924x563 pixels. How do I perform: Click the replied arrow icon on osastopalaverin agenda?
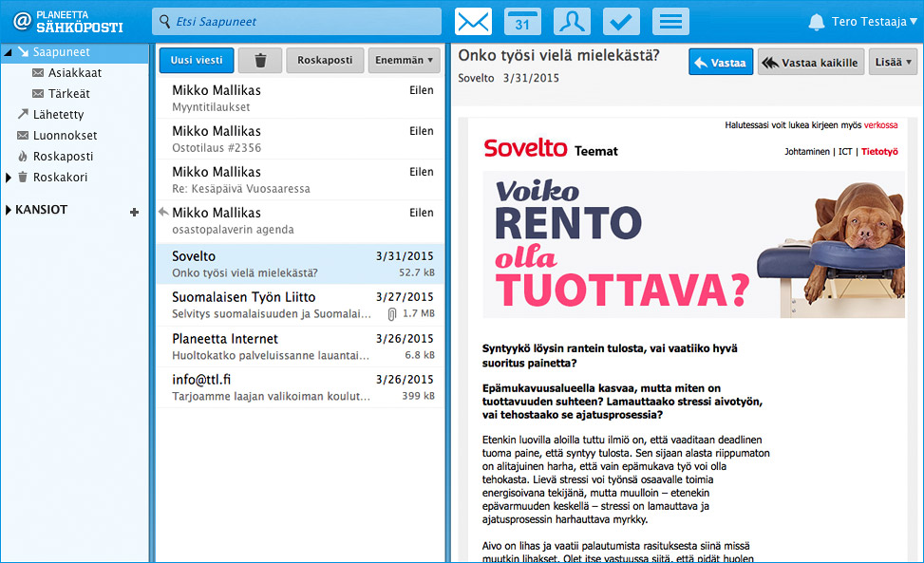tap(163, 212)
